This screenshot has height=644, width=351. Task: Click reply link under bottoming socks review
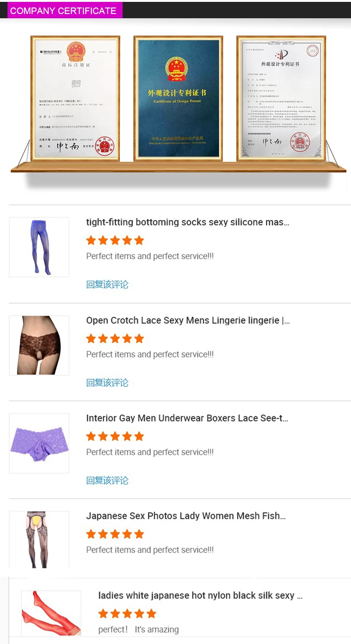click(x=107, y=284)
